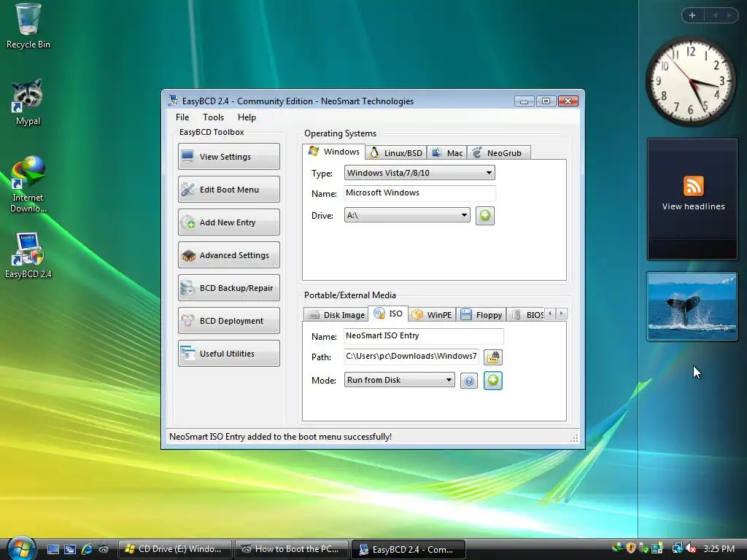
Task: Open BCD Backup/Repair
Action: tap(228, 288)
